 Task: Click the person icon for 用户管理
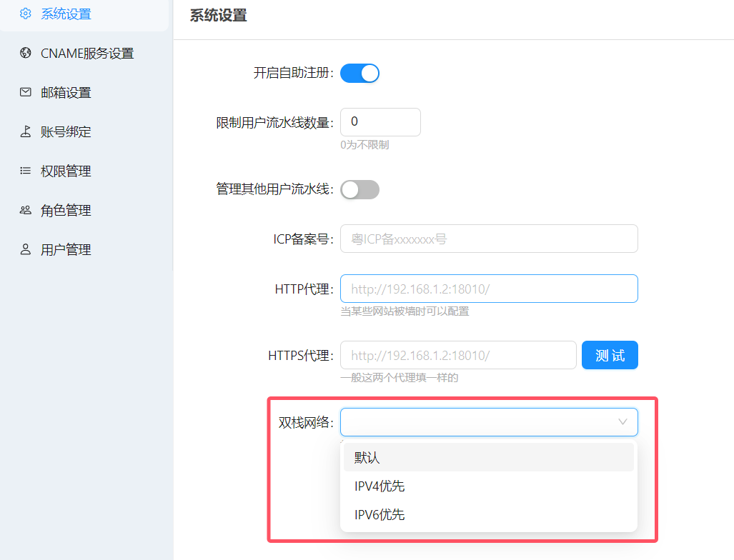pyautogui.click(x=26, y=249)
